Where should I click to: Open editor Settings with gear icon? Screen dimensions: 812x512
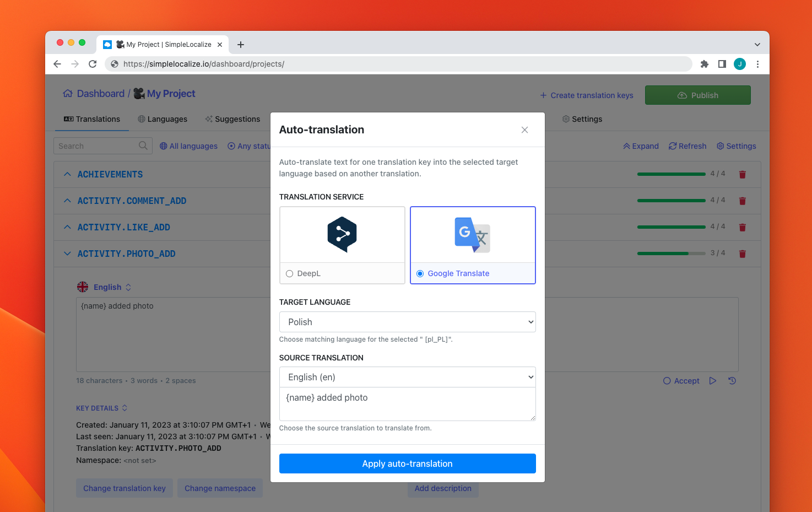[736, 146]
